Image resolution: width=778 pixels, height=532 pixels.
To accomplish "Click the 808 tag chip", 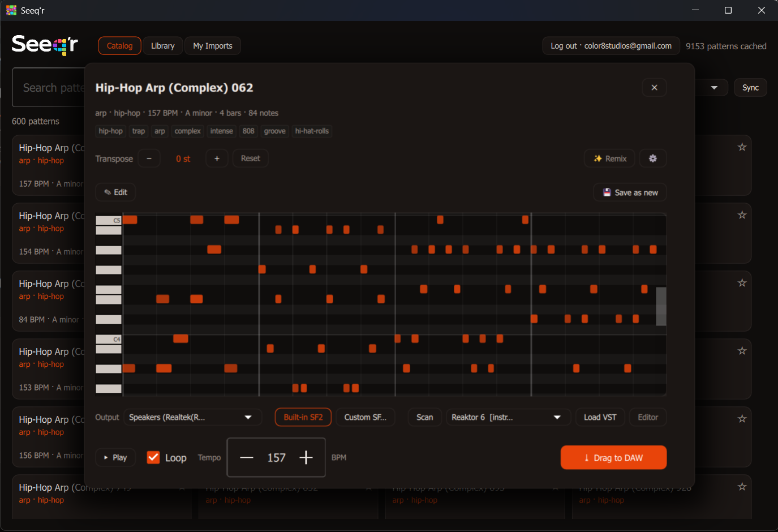I will click(248, 131).
